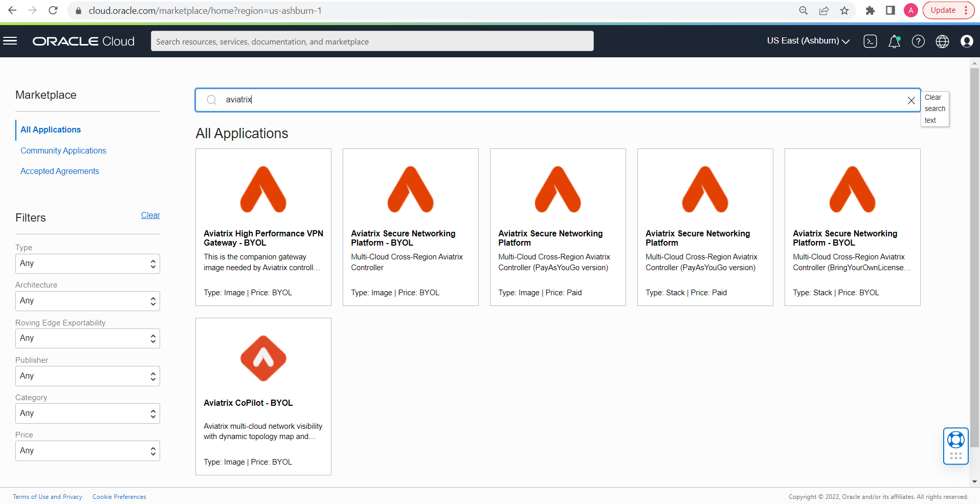The image size is (980, 504).
Task: Open the US East (Ashburn) region dropdown
Action: coord(807,41)
